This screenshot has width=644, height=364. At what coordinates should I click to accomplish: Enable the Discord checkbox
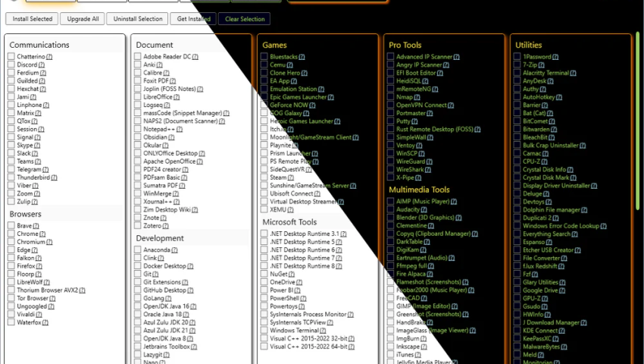pyautogui.click(x=12, y=65)
